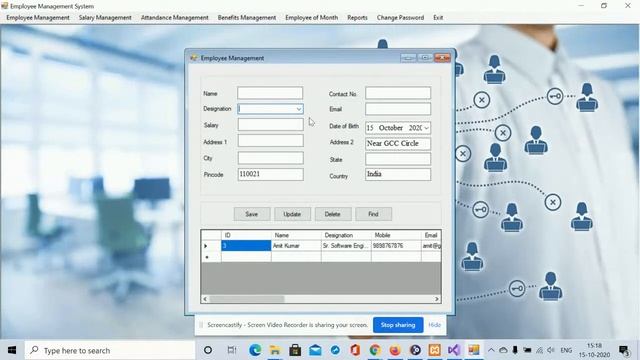This screenshot has height=360, width=640.
Task: Click the Stop sharing button
Action: (x=398, y=325)
